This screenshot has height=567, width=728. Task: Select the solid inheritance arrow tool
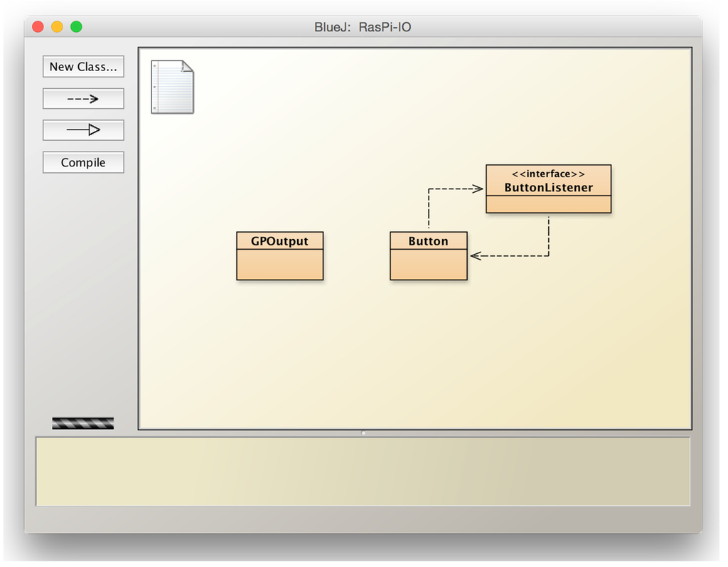pyautogui.click(x=83, y=130)
